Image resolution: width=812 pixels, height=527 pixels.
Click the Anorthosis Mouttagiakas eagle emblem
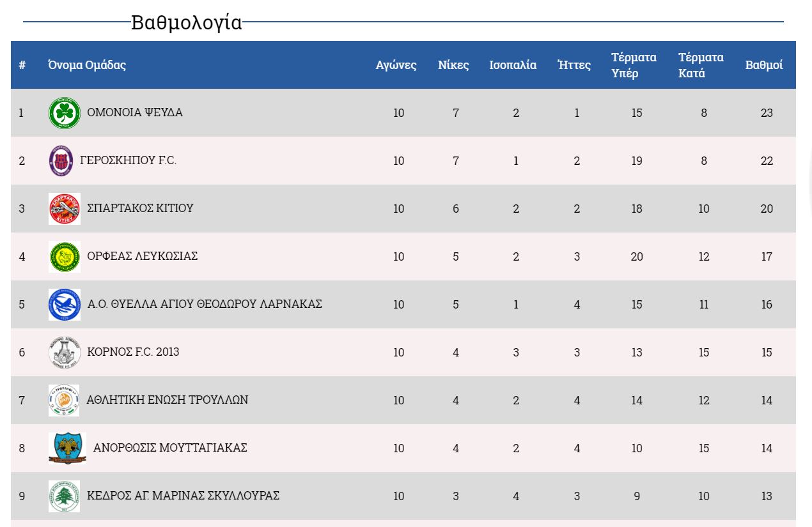coord(67,448)
